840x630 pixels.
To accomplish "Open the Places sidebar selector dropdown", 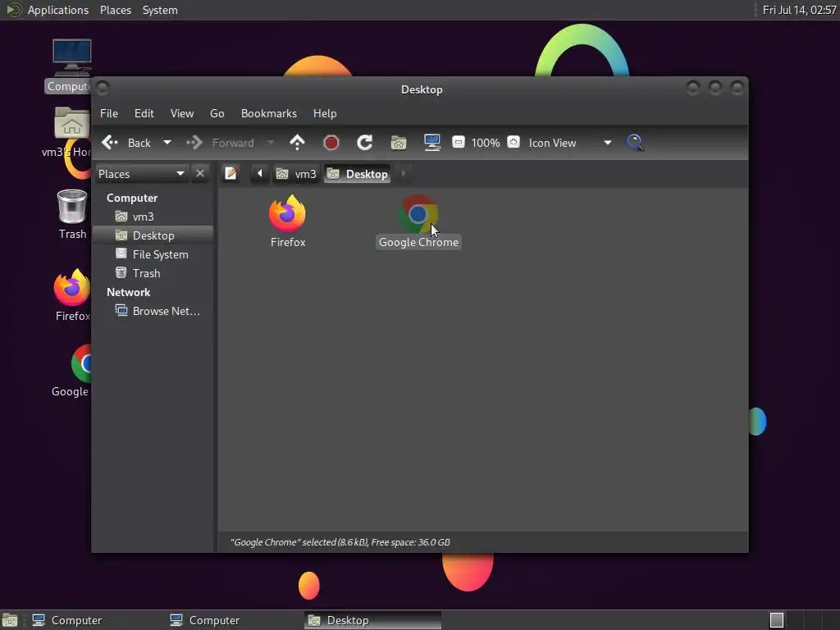I will tap(141, 174).
